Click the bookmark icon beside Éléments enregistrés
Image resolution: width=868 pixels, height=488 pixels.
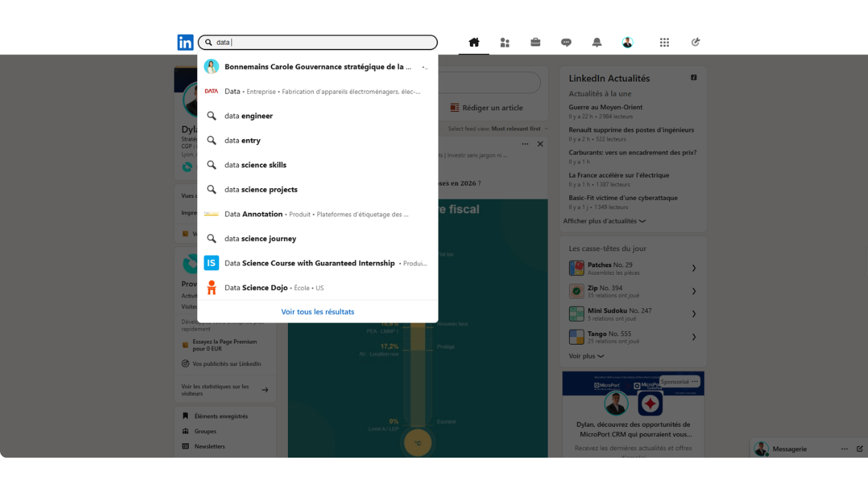tap(185, 416)
